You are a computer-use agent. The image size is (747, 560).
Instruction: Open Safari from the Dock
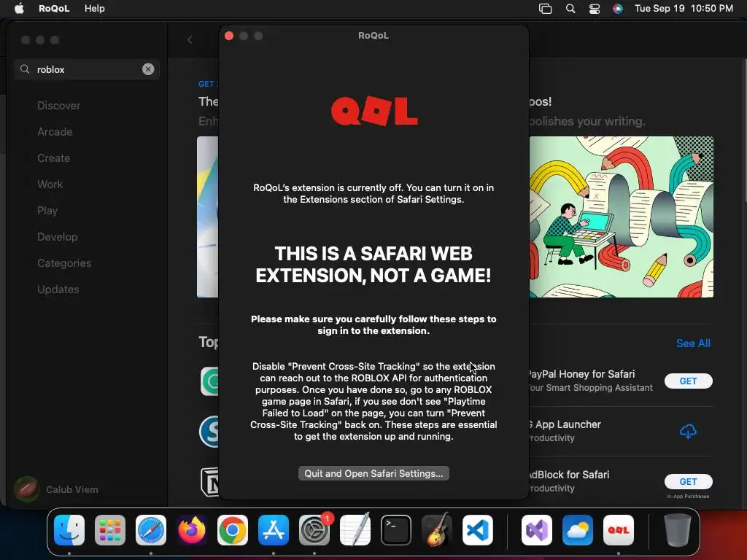(151, 530)
